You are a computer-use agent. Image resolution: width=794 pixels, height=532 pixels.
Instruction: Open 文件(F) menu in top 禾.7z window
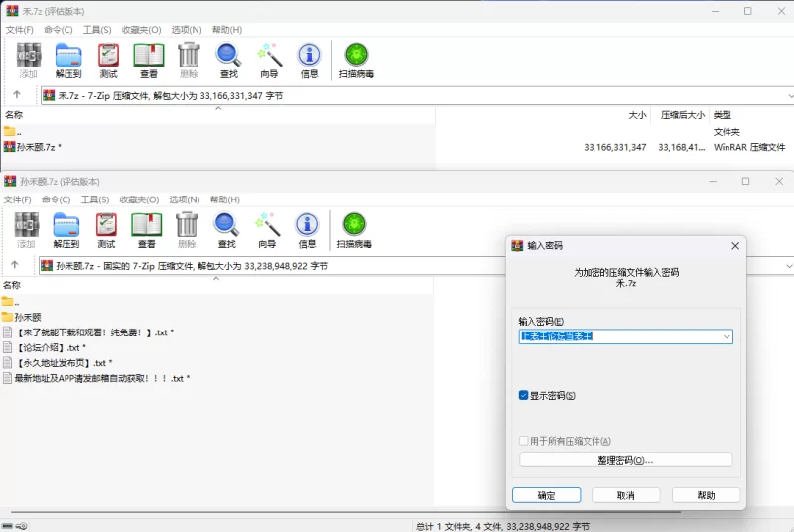[x=19, y=30]
